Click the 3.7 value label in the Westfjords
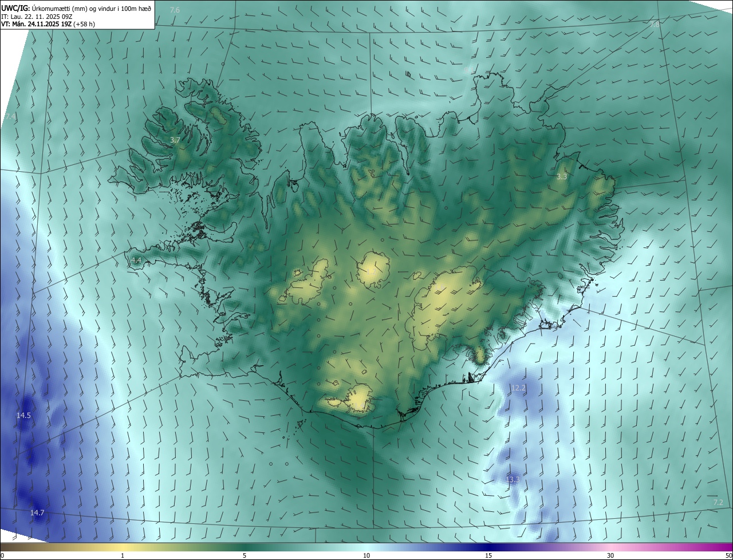The height and width of the screenshot is (560, 733). pyautogui.click(x=175, y=140)
